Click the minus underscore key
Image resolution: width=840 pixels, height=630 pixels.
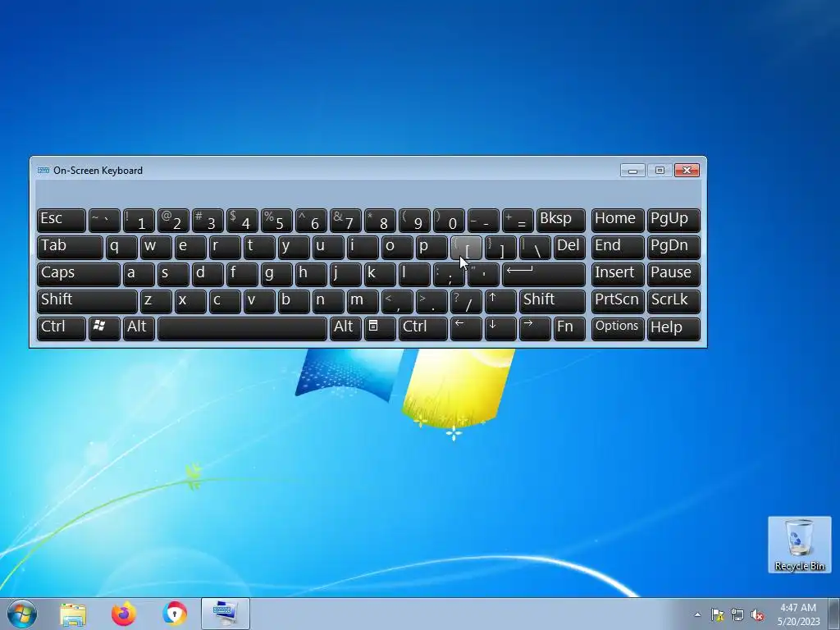coord(483,220)
